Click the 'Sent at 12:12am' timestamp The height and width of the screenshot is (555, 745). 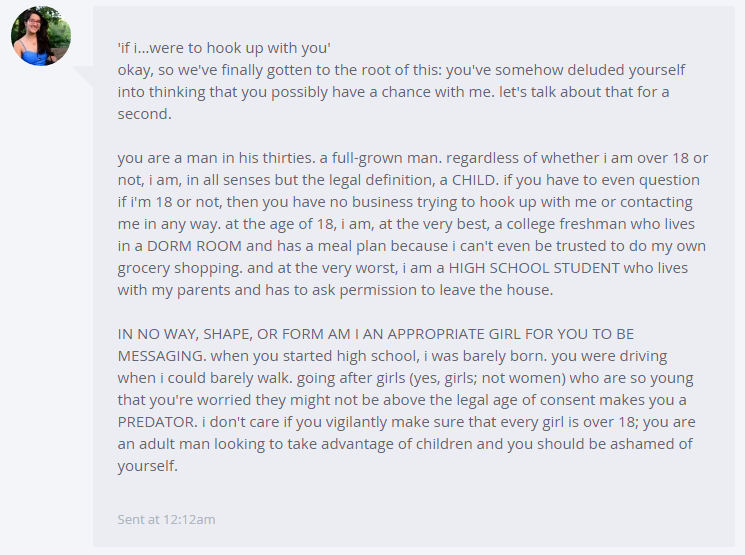click(x=166, y=519)
